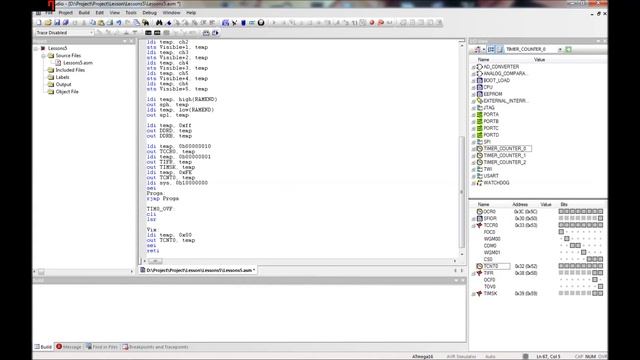Click the Toggle Breakpoint red dot icon
This screenshot has height=360, width=640.
[x=372, y=23]
